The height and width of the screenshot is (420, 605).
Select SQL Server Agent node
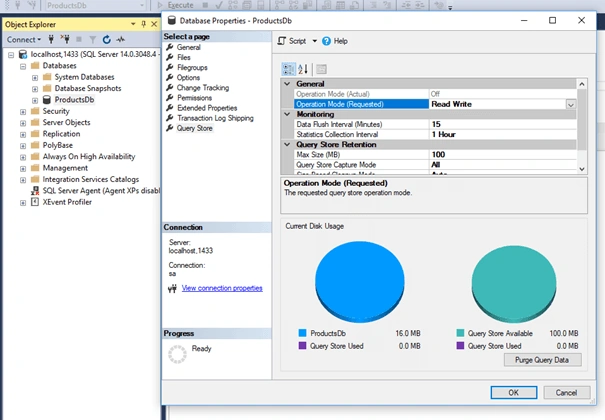101,191
